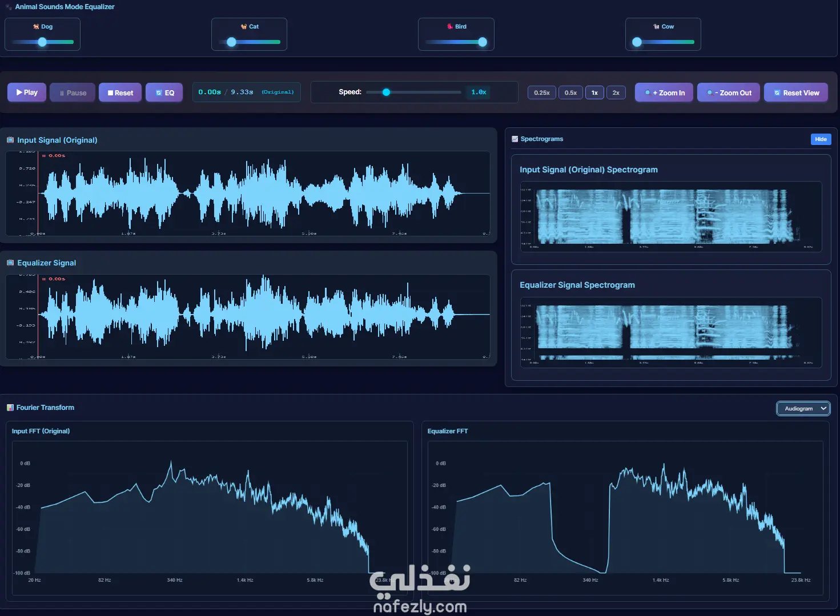Click -60 dB on the Equalizer FFT axis
Screen dimensions: 840x616
click(439, 529)
